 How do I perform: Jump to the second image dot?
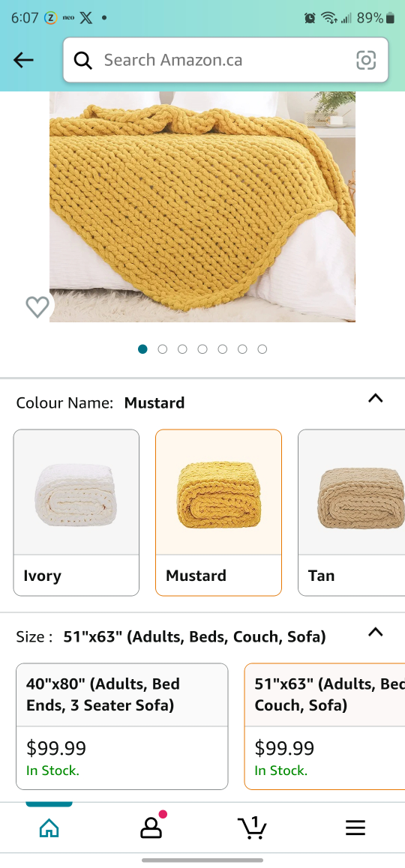tap(162, 349)
